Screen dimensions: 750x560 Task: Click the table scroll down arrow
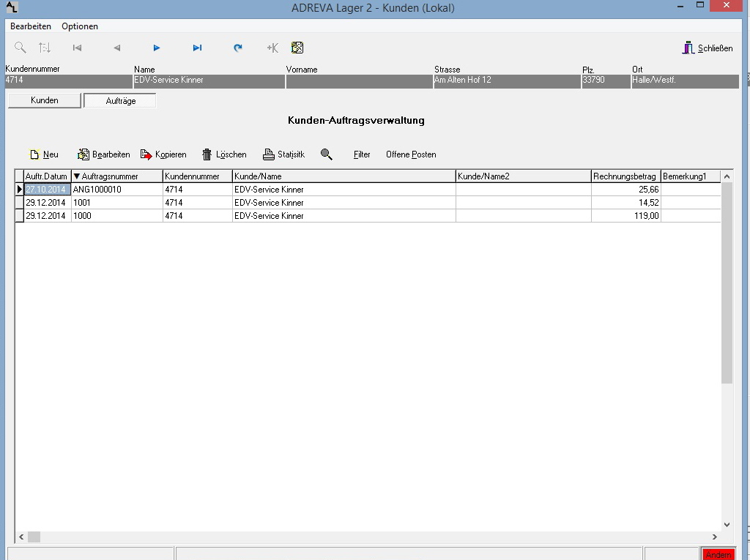click(727, 525)
